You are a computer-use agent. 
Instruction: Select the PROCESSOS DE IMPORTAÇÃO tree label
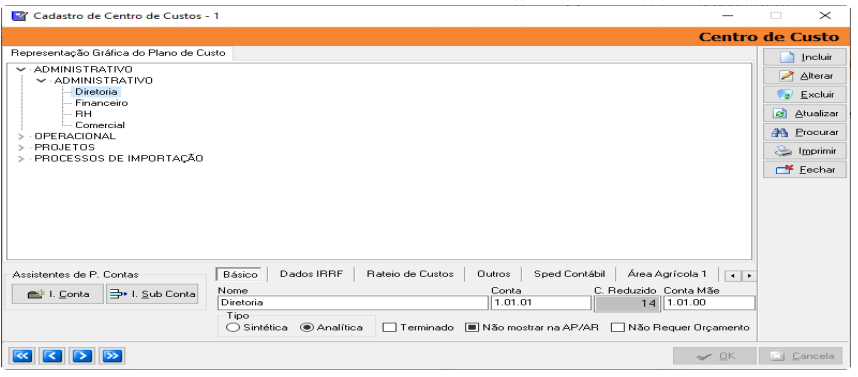(x=119, y=159)
